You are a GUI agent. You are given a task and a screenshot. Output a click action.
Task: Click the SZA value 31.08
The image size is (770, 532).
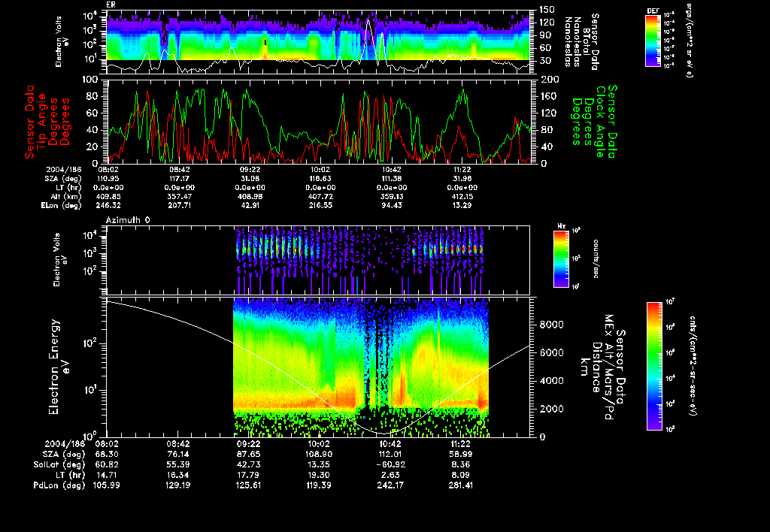[x=250, y=179]
